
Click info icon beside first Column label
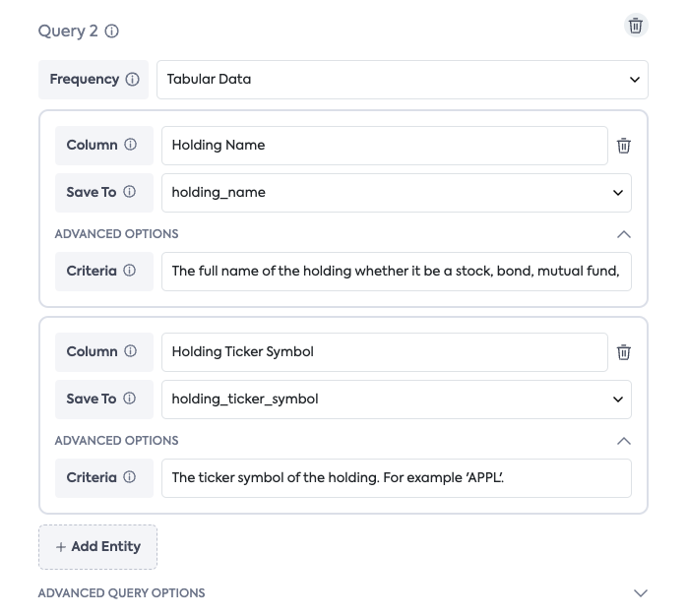[130, 146]
